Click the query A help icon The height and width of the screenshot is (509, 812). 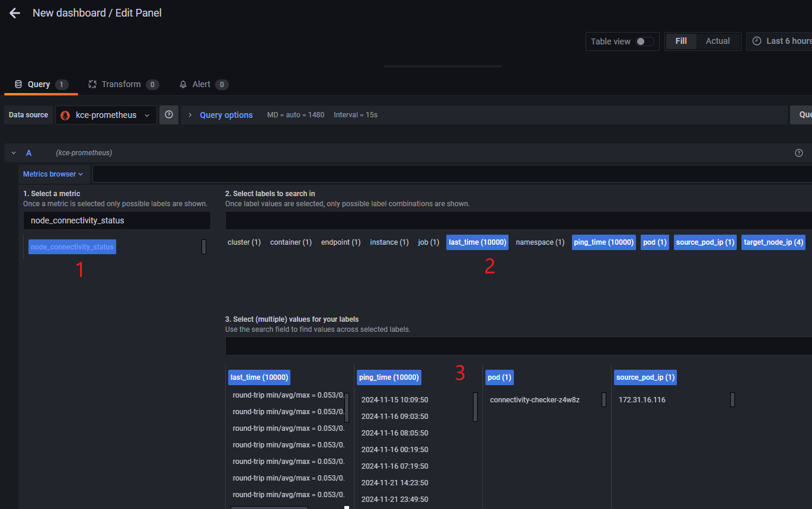pos(798,153)
